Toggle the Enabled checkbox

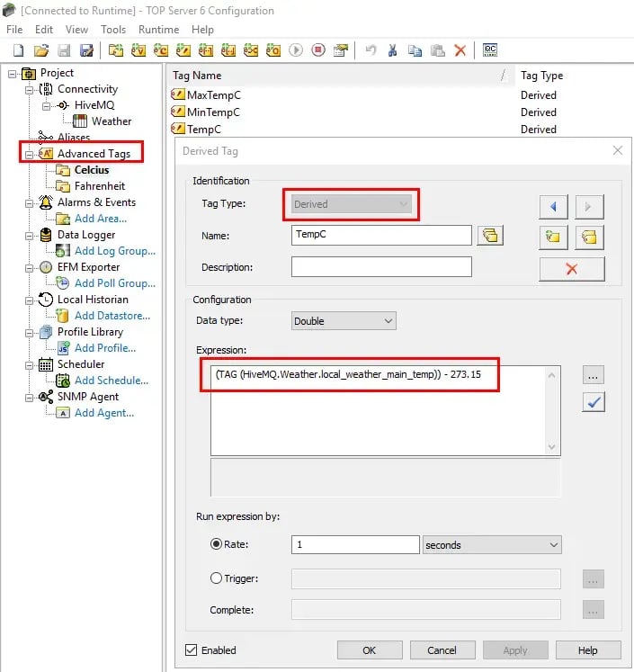[191, 650]
